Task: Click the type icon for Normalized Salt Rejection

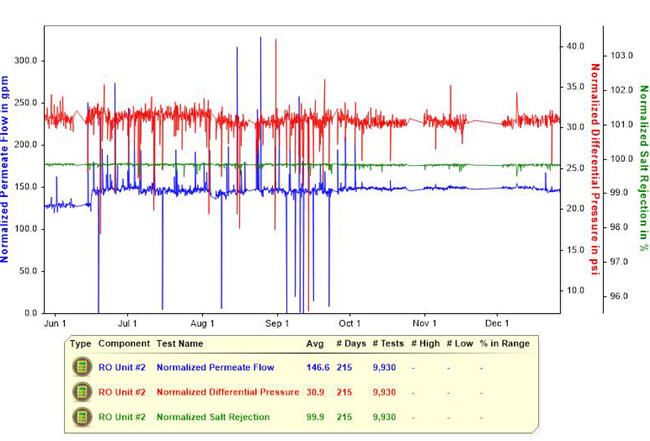Action: [81, 417]
